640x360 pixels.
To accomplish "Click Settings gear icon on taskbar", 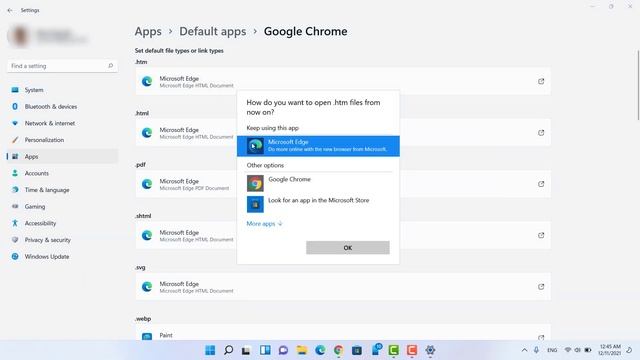I will [430, 350].
